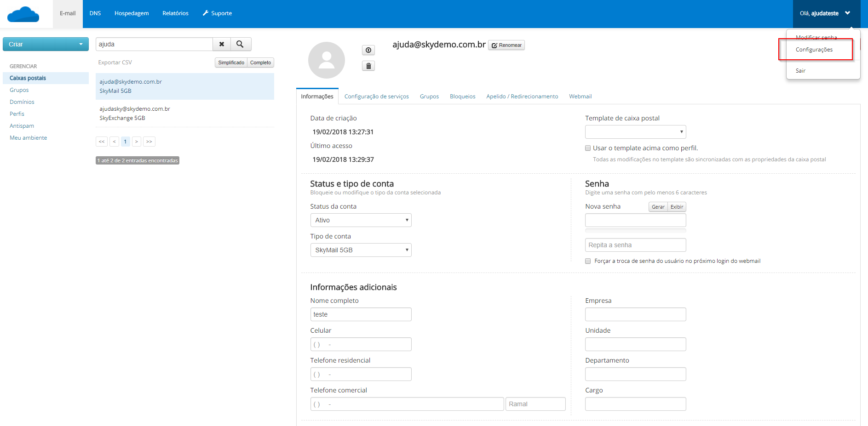Switch to the Bloqueios tab

[462, 97]
